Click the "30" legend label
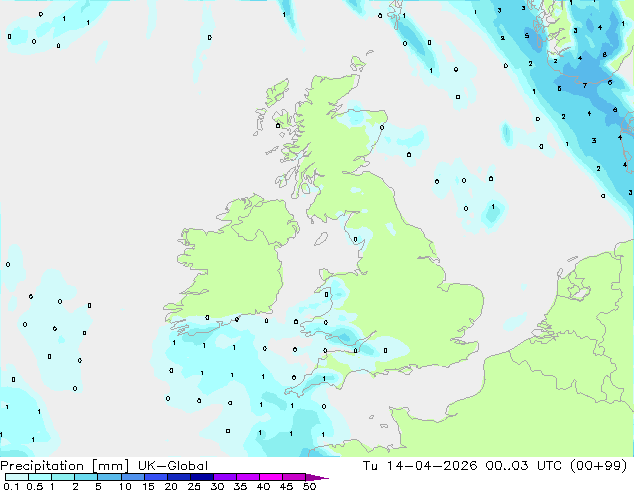This screenshot has width=634, height=490. pos(217,486)
